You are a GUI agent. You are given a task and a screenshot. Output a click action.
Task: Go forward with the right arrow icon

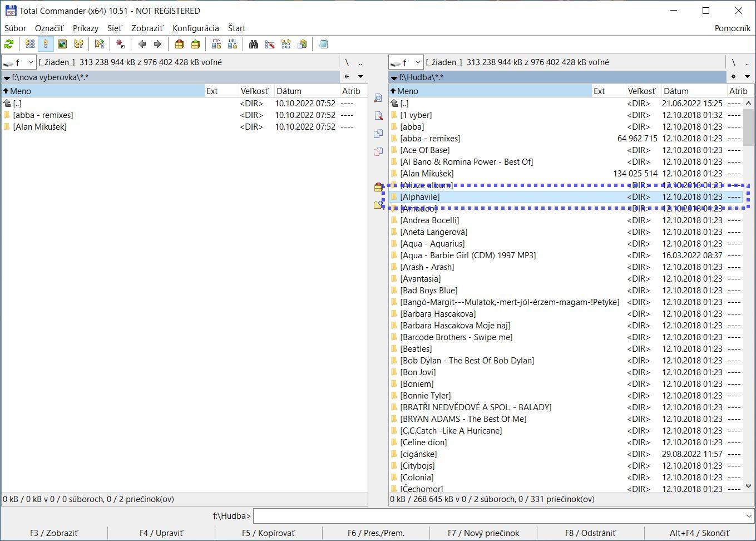(157, 44)
